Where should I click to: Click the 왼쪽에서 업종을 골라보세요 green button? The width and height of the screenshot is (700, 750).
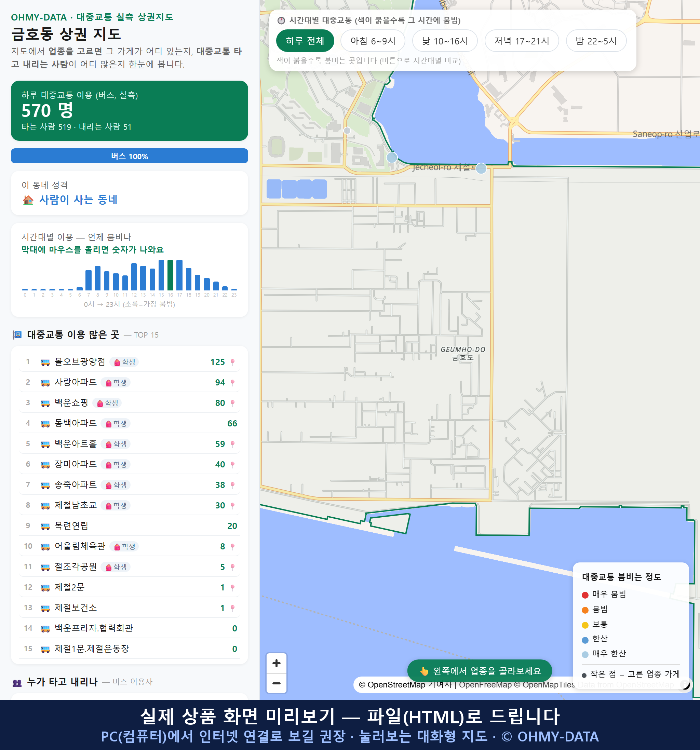(479, 671)
